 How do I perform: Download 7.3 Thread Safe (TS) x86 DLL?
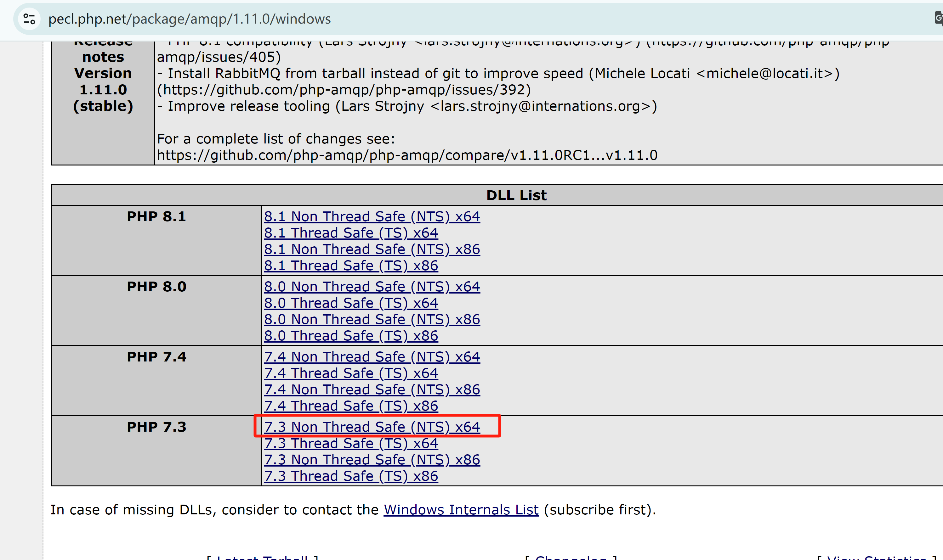click(x=351, y=475)
